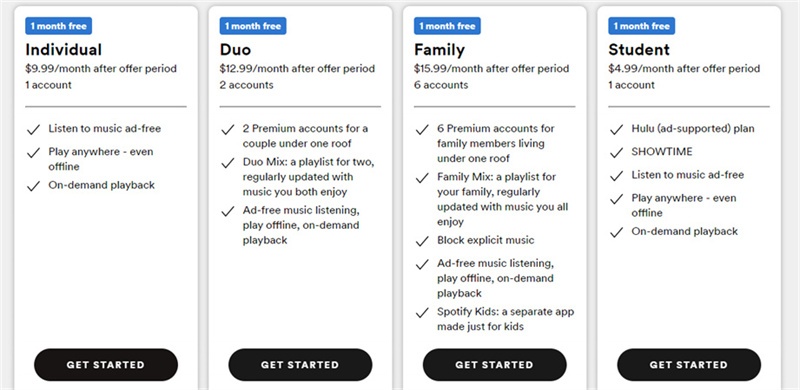Image resolution: width=800 pixels, height=390 pixels.
Task: Click Get Started under Duo plan
Action: [x=300, y=364]
